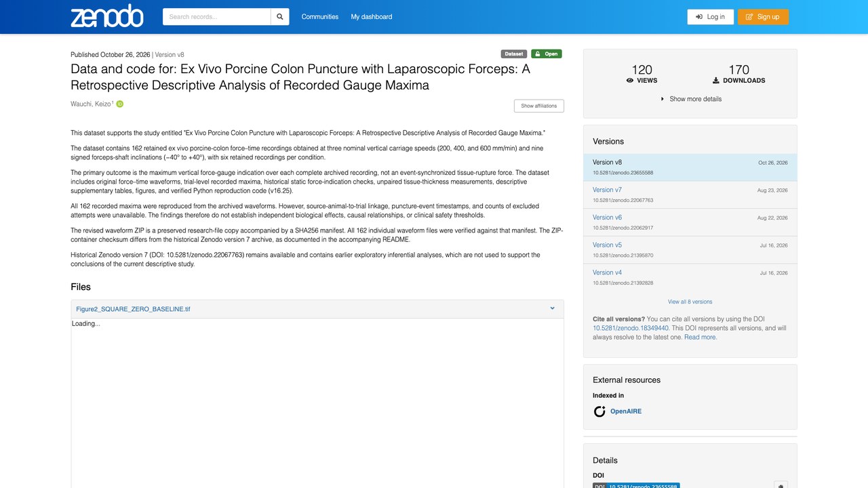Open Version v7 link

point(607,190)
